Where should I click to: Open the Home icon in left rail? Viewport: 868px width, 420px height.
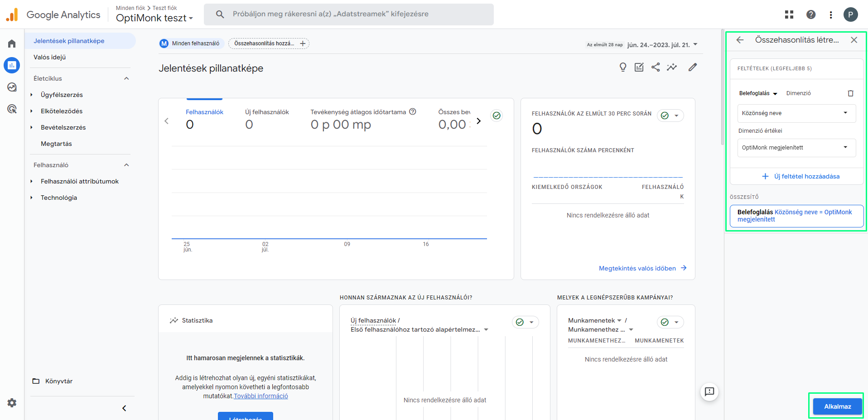[12, 43]
